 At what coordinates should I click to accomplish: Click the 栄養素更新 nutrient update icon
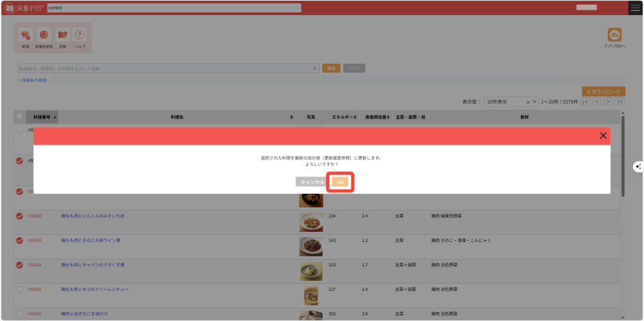tap(44, 36)
